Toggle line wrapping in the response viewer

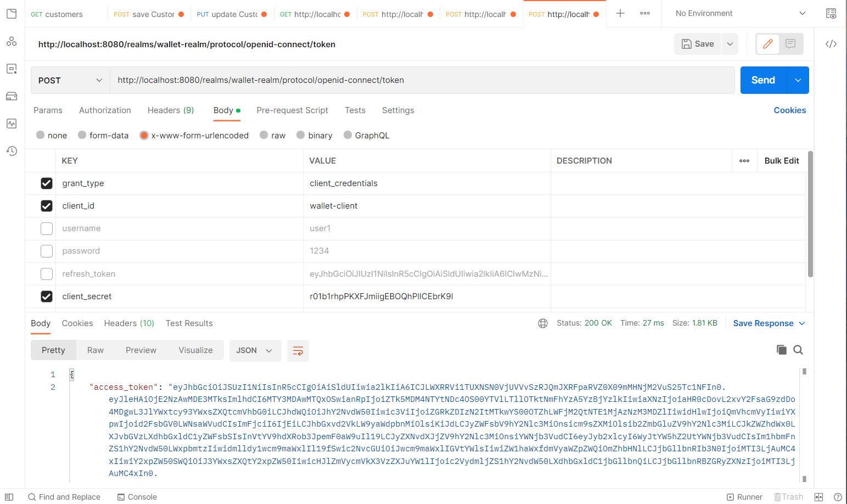pyautogui.click(x=298, y=350)
